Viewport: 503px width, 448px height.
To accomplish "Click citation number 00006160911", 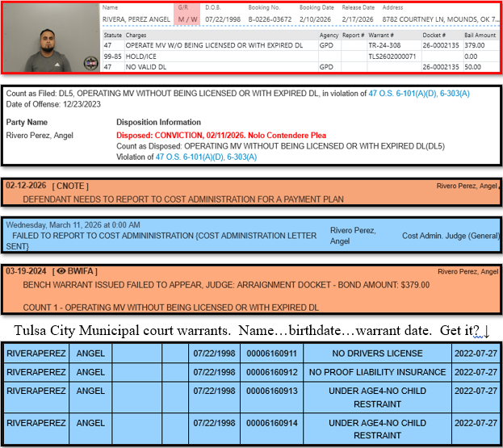I will [x=272, y=354].
